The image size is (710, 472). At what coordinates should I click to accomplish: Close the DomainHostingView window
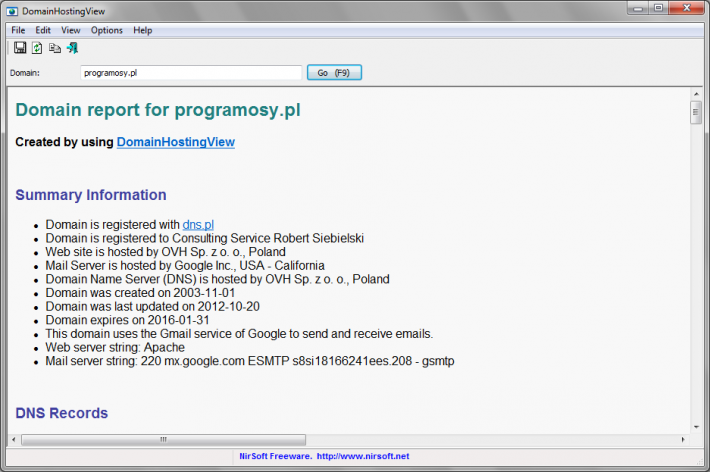[x=686, y=8]
